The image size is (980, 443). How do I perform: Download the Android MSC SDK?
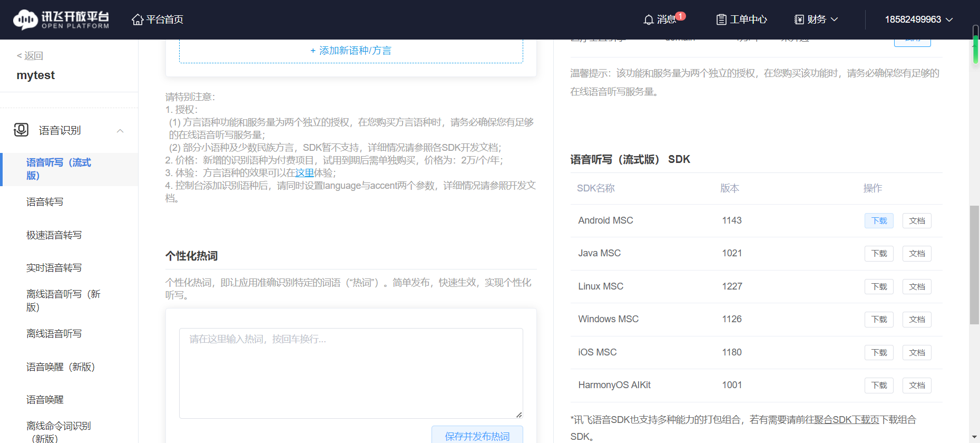[x=878, y=220]
